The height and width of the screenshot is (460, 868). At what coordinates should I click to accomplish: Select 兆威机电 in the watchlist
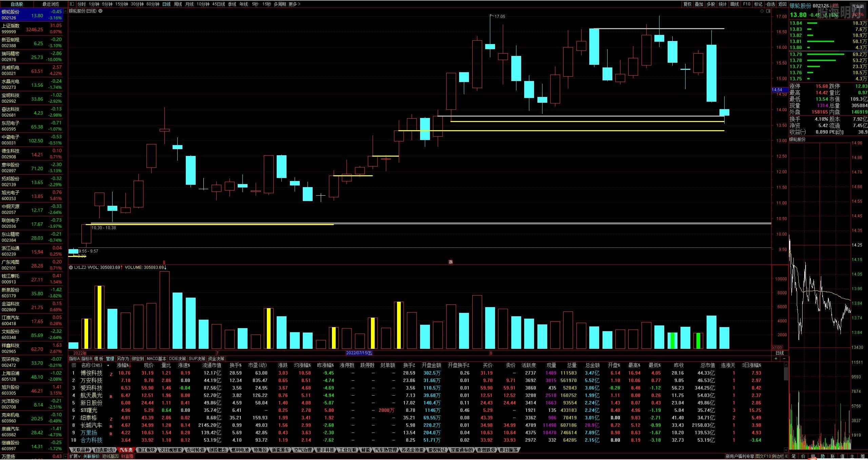click(x=32, y=71)
